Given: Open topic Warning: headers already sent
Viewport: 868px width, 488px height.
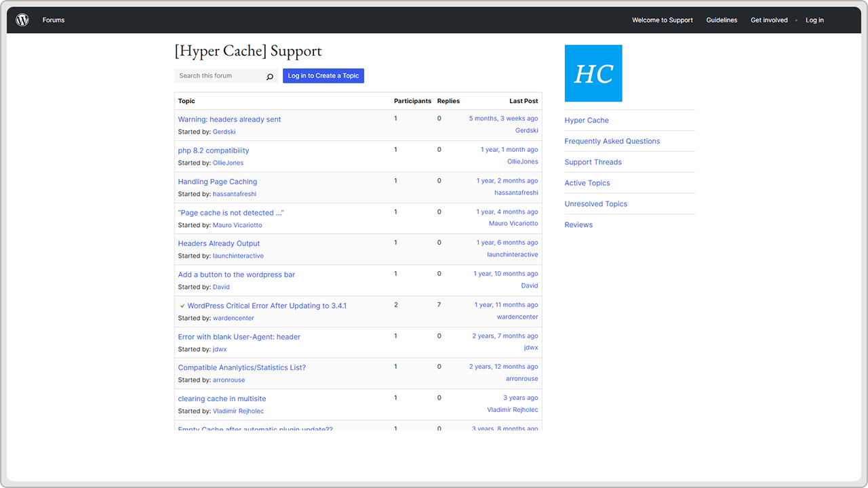Looking at the screenshot, I should [x=229, y=119].
